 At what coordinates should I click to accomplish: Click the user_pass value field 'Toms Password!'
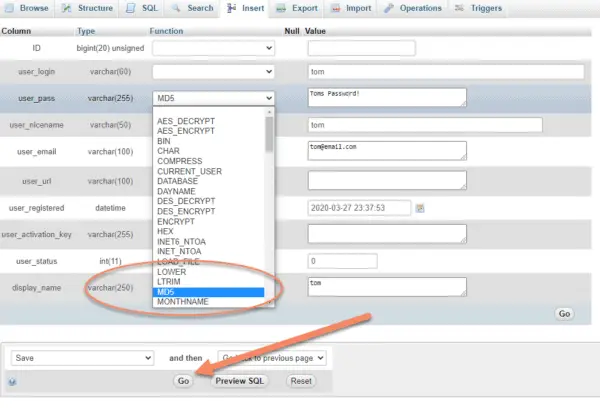pos(387,98)
